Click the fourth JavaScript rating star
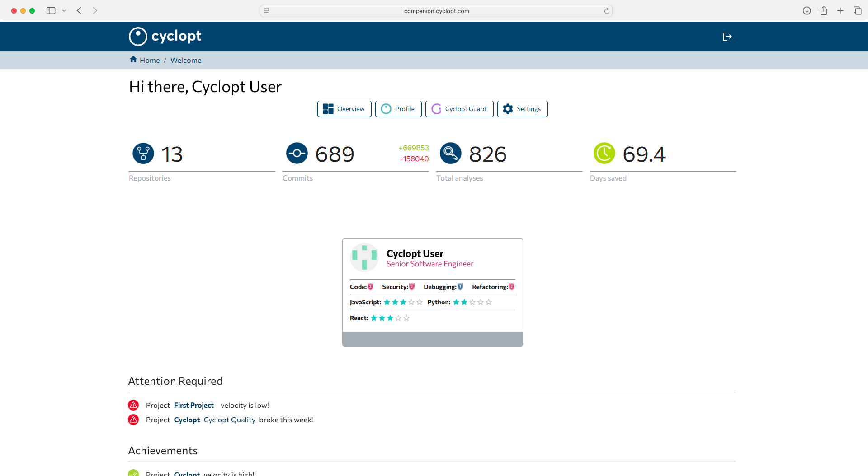868x476 pixels. (x=411, y=302)
